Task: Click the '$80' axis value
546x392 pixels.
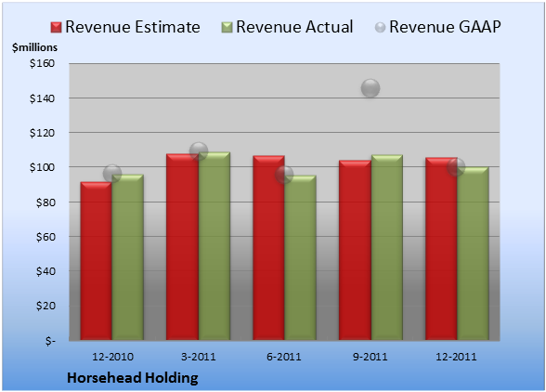Action: tap(45, 203)
